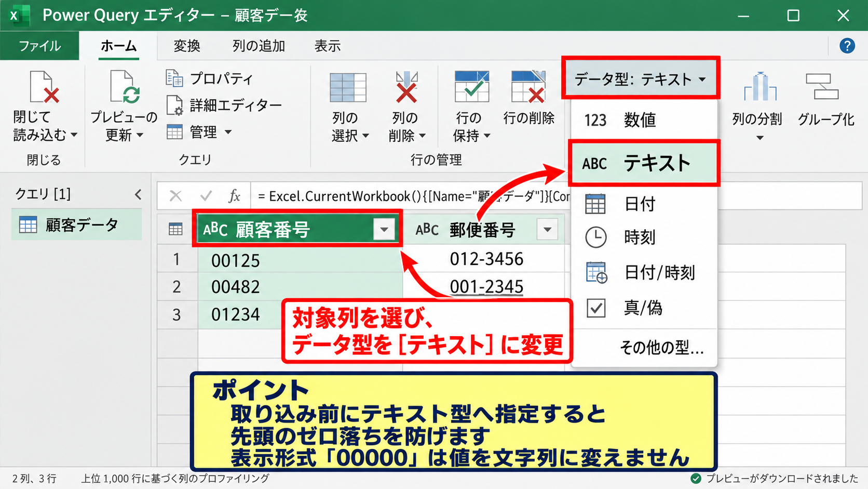This screenshot has width=868, height=489.
Task: Select cell 00125
Action: tap(300, 259)
